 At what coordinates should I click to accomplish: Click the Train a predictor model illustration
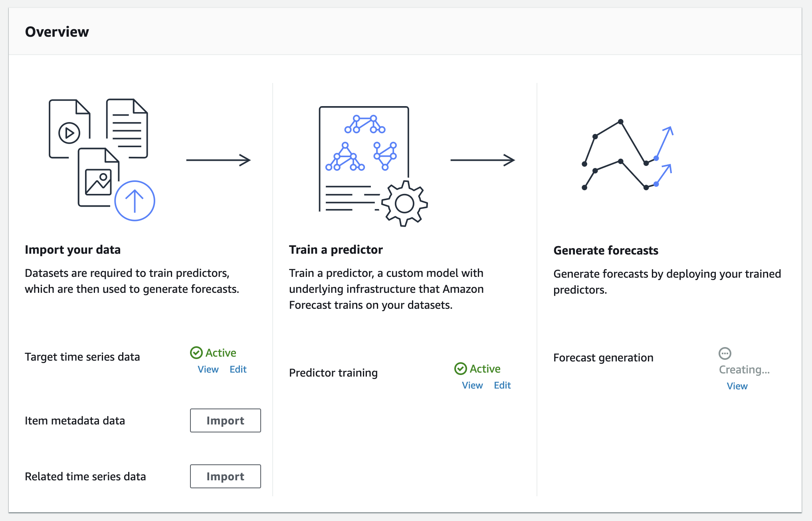(373, 166)
